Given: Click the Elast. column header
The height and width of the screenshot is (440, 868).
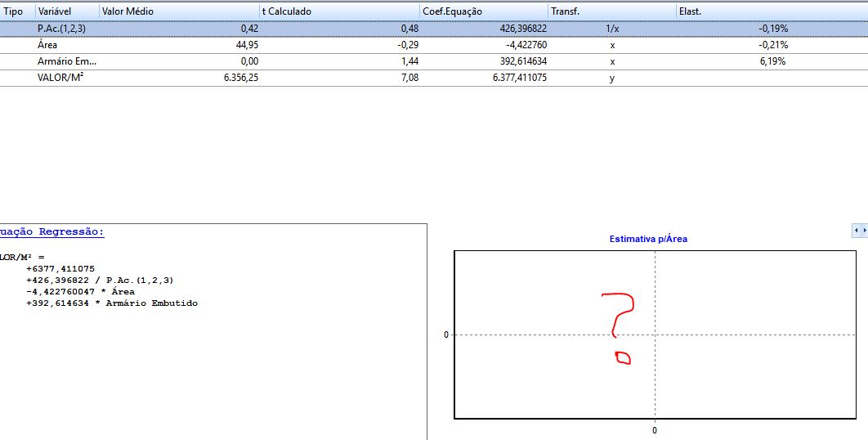Looking at the screenshot, I should pos(772,11).
